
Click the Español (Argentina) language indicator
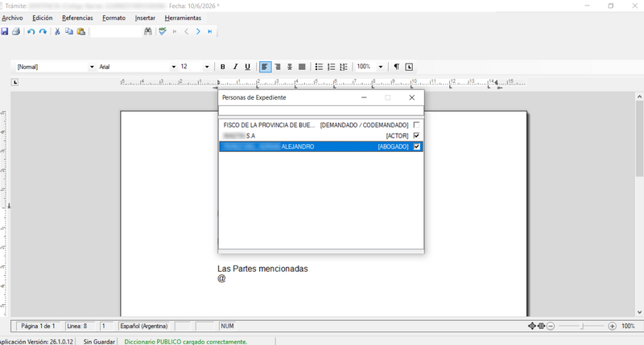(x=144, y=327)
